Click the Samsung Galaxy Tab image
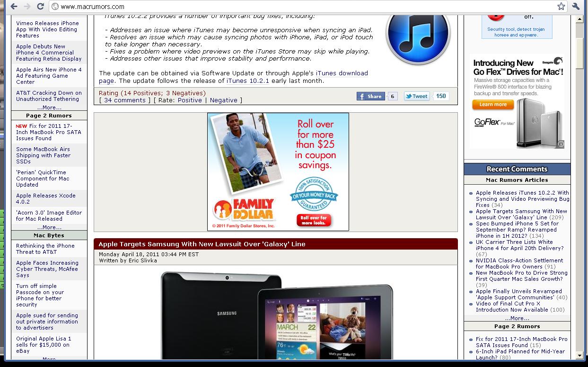The image size is (588, 367). (x=277, y=314)
